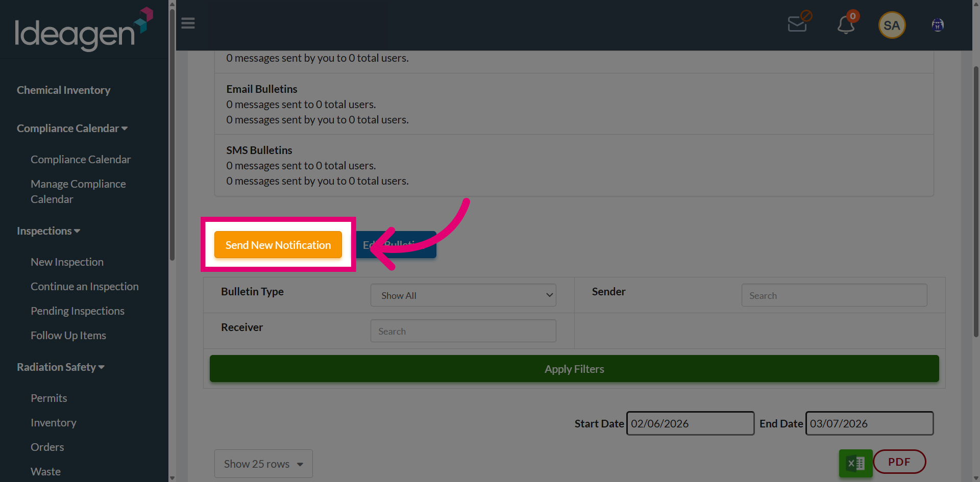Click the Receiver search field
The height and width of the screenshot is (482, 980).
point(463,331)
